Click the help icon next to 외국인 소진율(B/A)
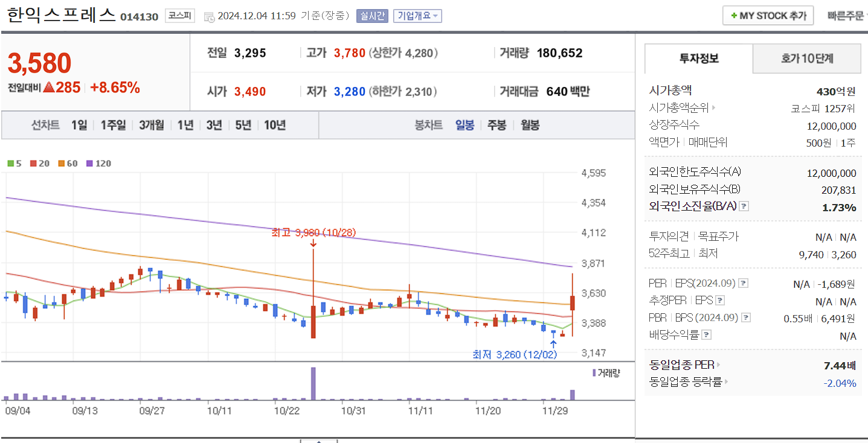 744,206
